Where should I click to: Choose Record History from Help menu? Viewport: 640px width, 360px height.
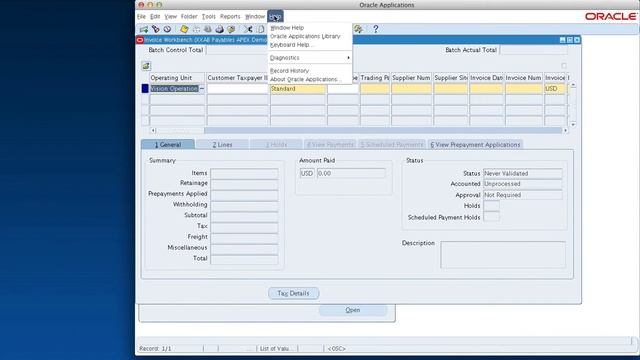289,71
